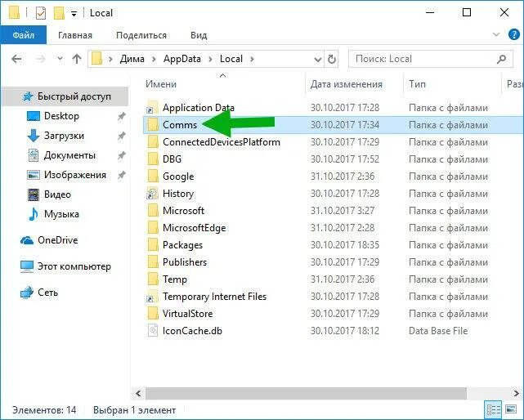Viewport: 524px width, 420px height.
Task: Select the Google folder icon
Action: [x=153, y=176]
